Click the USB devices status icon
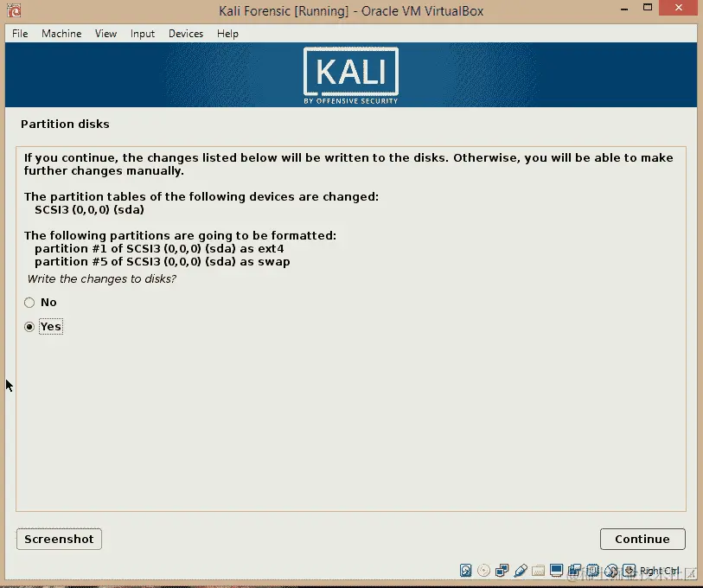The height and width of the screenshot is (588, 703). click(521, 571)
